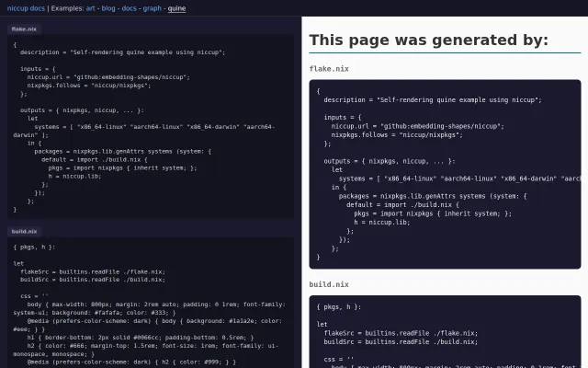Click 'packages = nixpkgs.lib.genAttrs' line in left panel
Image resolution: width=588 pixels, height=368 pixels.
click(122, 151)
